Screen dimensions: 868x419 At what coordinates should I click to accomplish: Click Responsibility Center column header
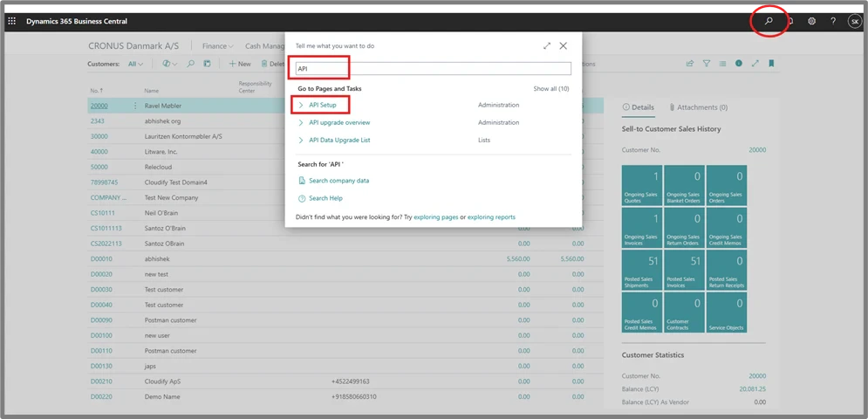(256, 87)
